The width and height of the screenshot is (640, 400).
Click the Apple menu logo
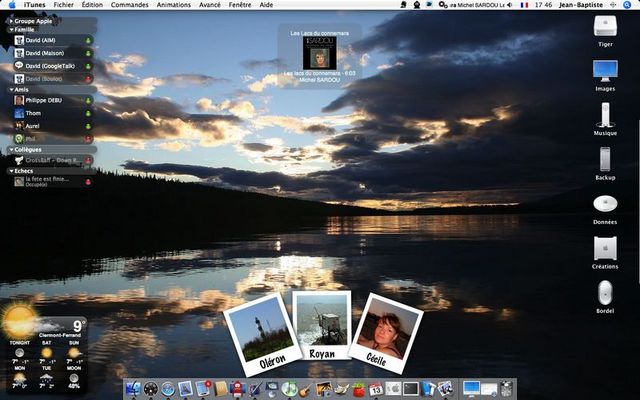click(12, 5)
